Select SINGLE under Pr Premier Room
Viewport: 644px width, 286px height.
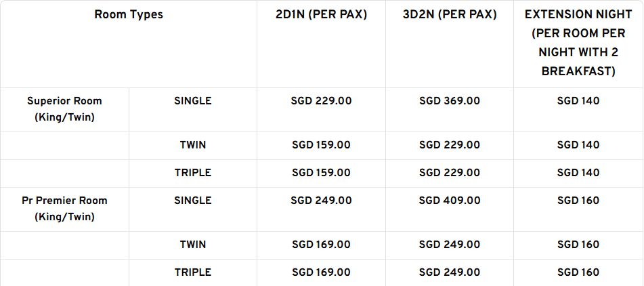point(193,201)
